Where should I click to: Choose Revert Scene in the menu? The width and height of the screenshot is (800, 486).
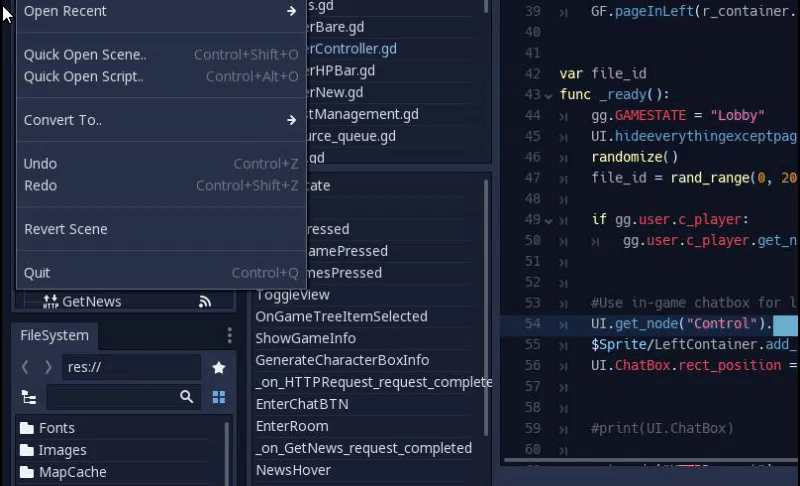pos(161,229)
